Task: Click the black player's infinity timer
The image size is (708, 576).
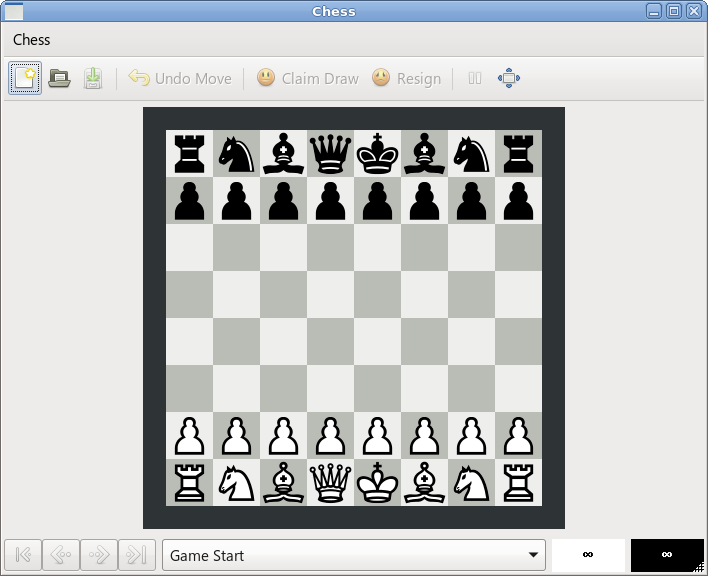Action: [667, 555]
